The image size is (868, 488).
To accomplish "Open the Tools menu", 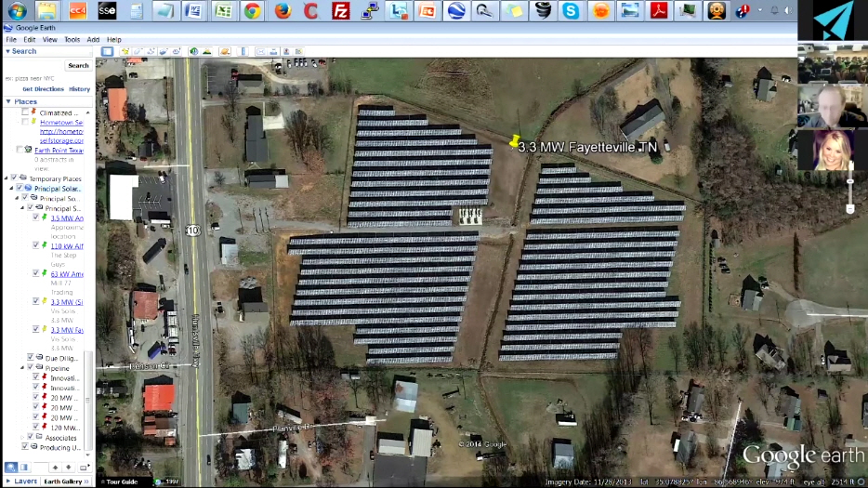I will pos(72,39).
